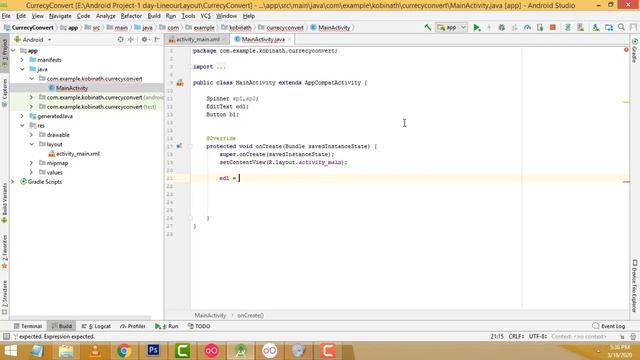This screenshot has height=360, width=640.
Task: Open the Refactor menu
Action: coord(131,16)
